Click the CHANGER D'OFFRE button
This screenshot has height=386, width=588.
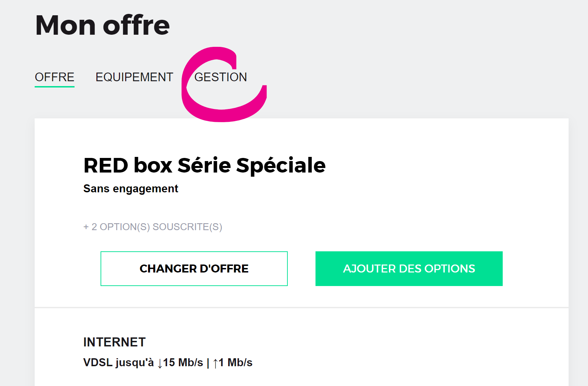(x=194, y=269)
